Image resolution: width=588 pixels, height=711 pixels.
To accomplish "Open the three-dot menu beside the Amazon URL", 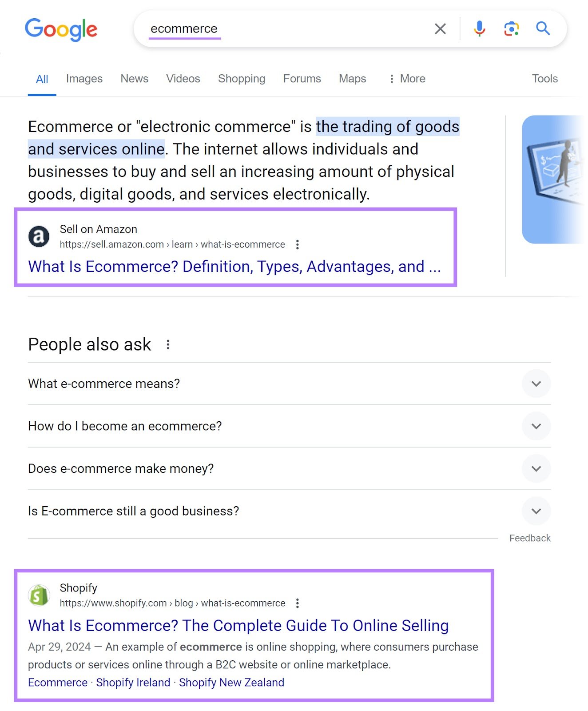I will coord(298,244).
